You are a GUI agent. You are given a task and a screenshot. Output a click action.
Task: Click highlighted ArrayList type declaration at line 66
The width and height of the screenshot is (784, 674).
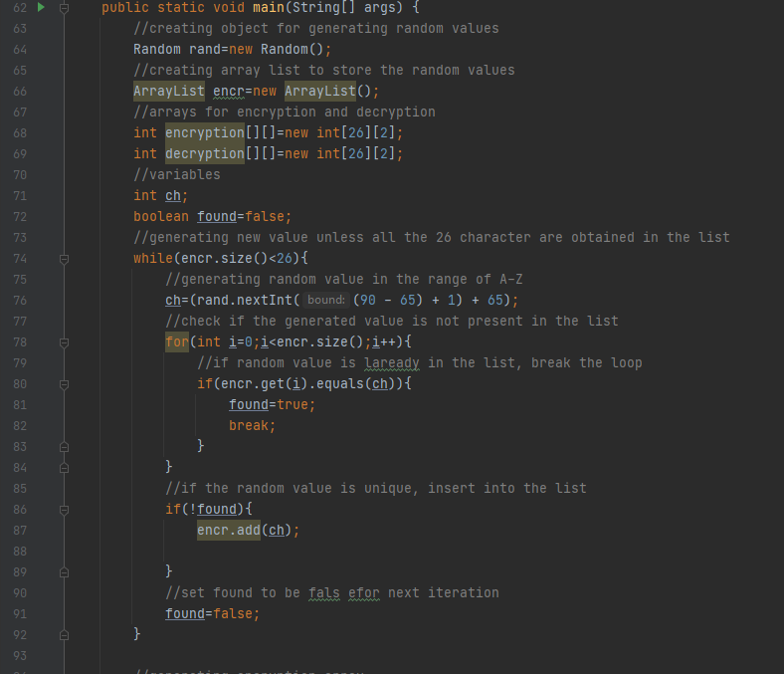click(169, 91)
